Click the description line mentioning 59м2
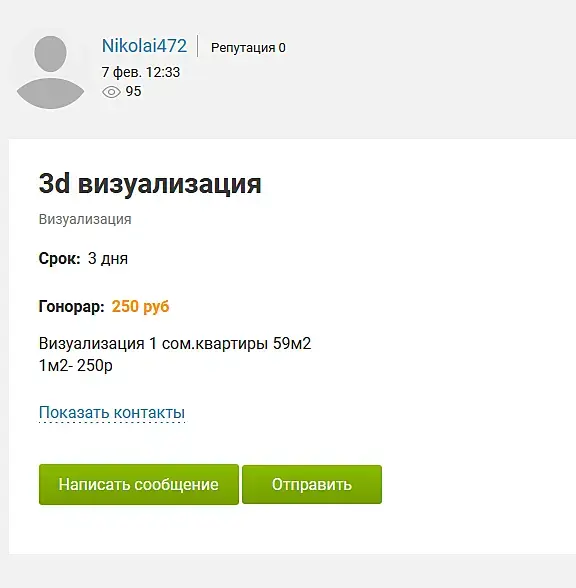The image size is (576, 588). click(175, 344)
